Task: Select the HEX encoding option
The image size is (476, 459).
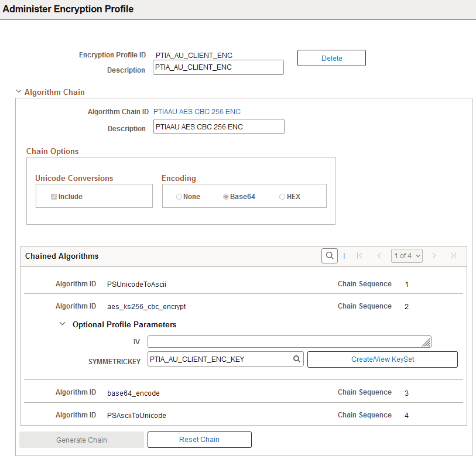Action: coord(282,196)
